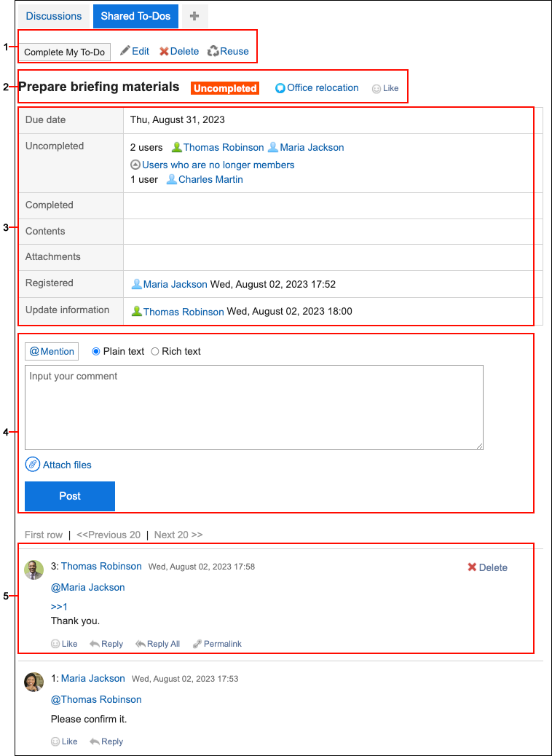Click the Complete My To-Do button
Image resolution: width=552 pixels, height=756 pixels.
(x=65, y=52)
